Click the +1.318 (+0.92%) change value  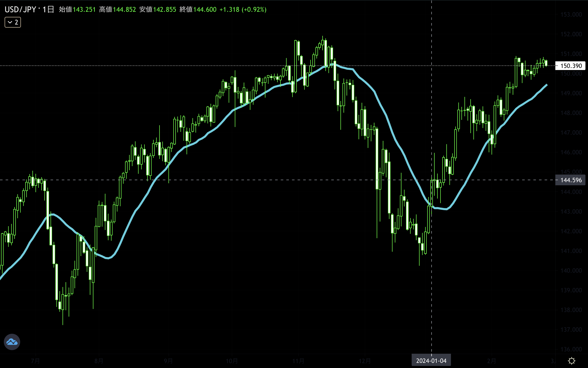pyautogui.click(x=243, y=9)
